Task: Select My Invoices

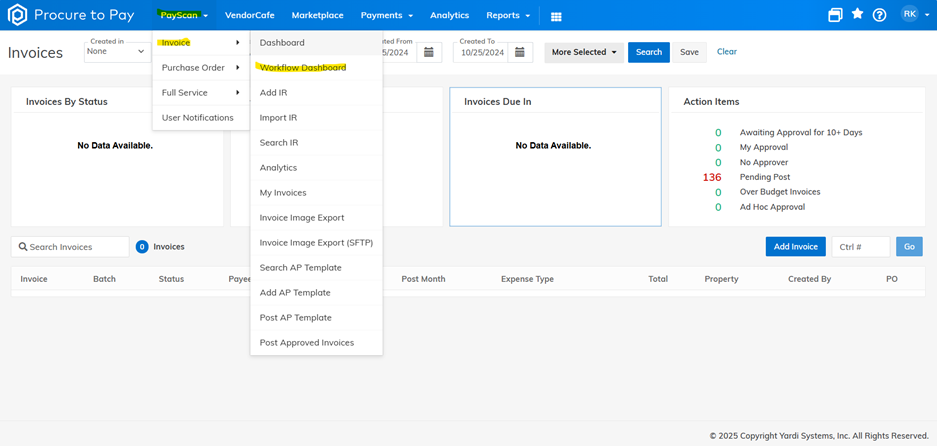Action: tap(316, 193)
